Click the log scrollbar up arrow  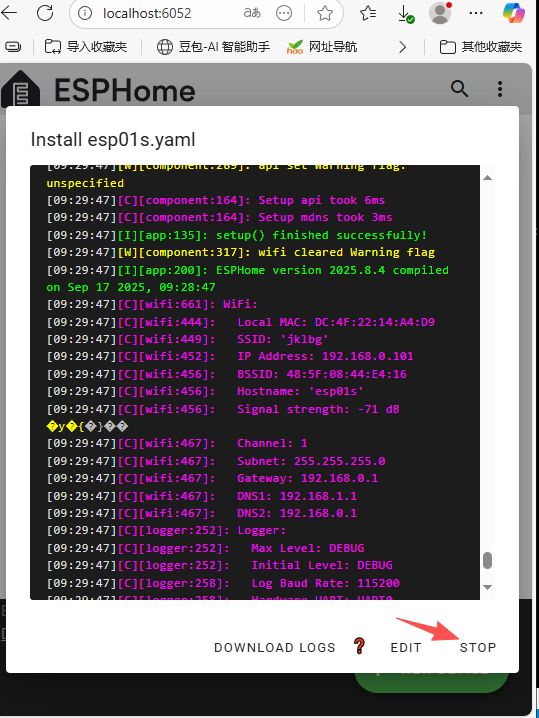pos(487,178)
